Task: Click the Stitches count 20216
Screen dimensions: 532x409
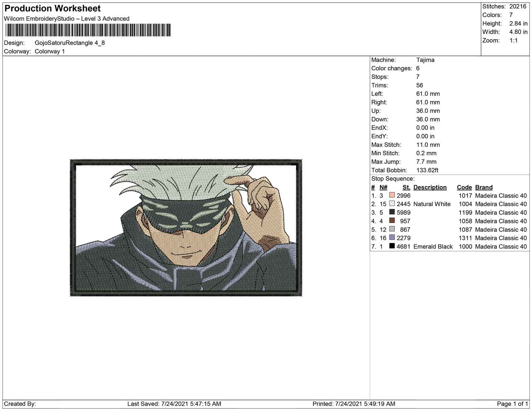Action: [x=518, y=7]
